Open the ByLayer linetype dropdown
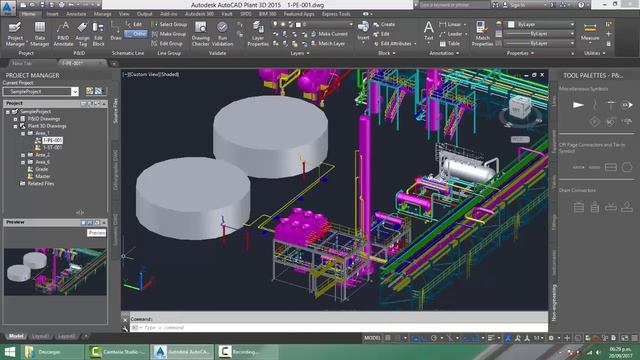 (540, 43)
